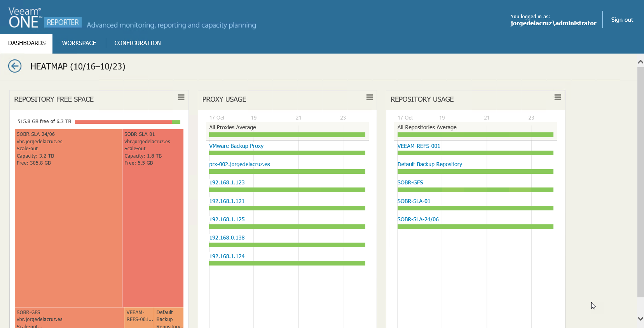Open Proxy Usage widget hamburger menu
The height and width of the screenshot is (328, 644).
click(370, 97)
